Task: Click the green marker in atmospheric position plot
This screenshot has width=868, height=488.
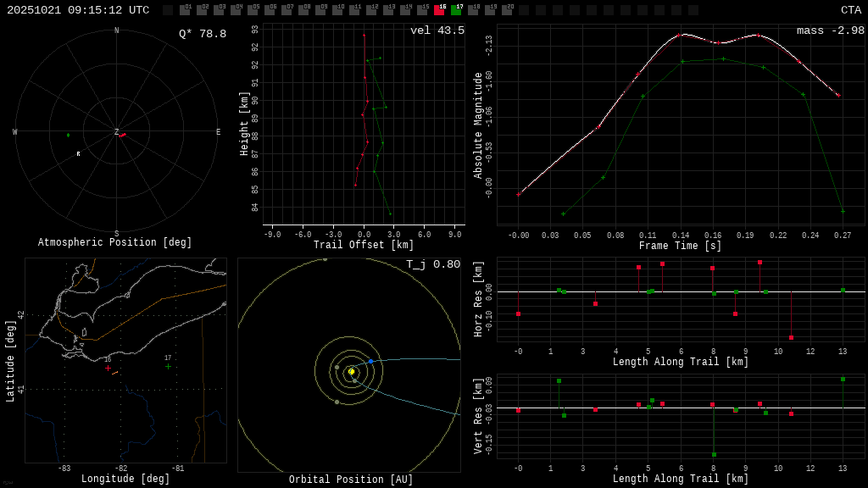Action: [x=69, y=135]
